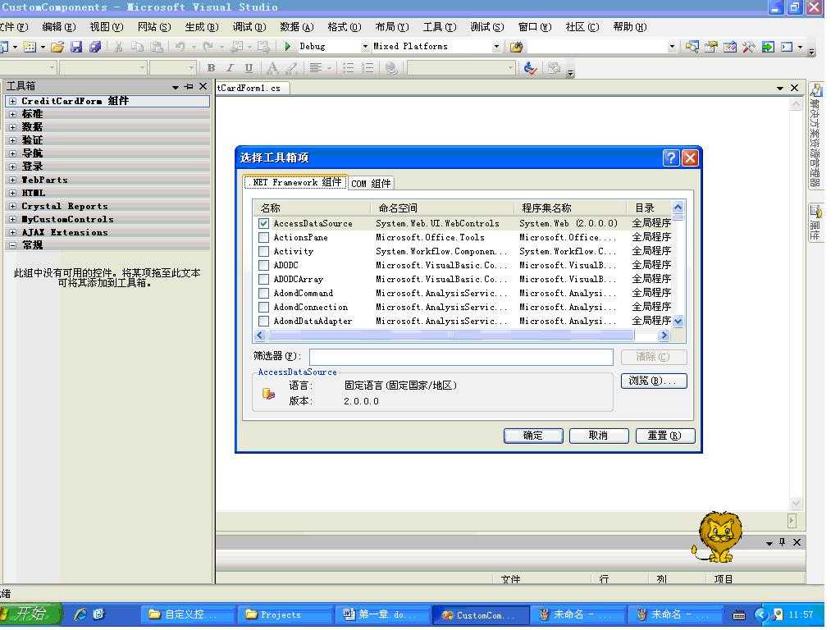Check the AdomdCommand checkbox
This screenshot has width=840, height=630.
tap(263, 293)
